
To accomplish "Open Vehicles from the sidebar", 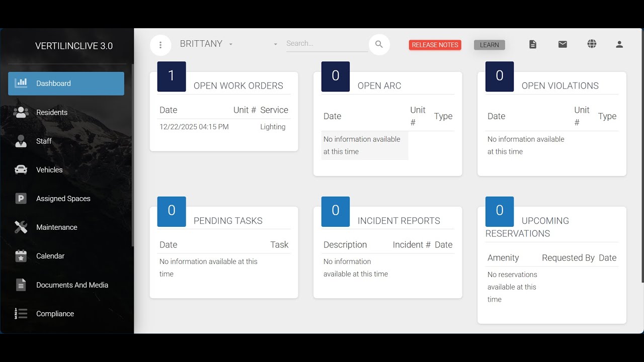I will tap(66, 170).
